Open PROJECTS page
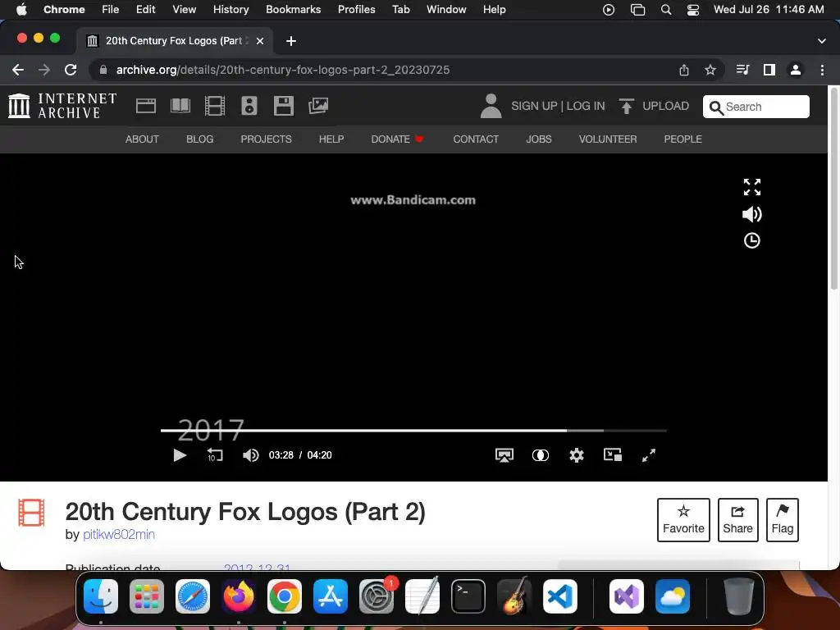 [267, 139]
